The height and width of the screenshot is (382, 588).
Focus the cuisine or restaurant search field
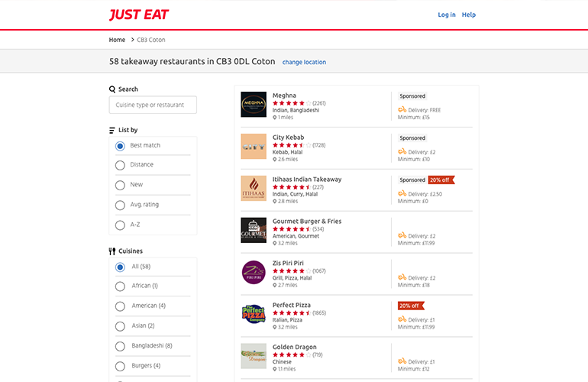(153, 105)
